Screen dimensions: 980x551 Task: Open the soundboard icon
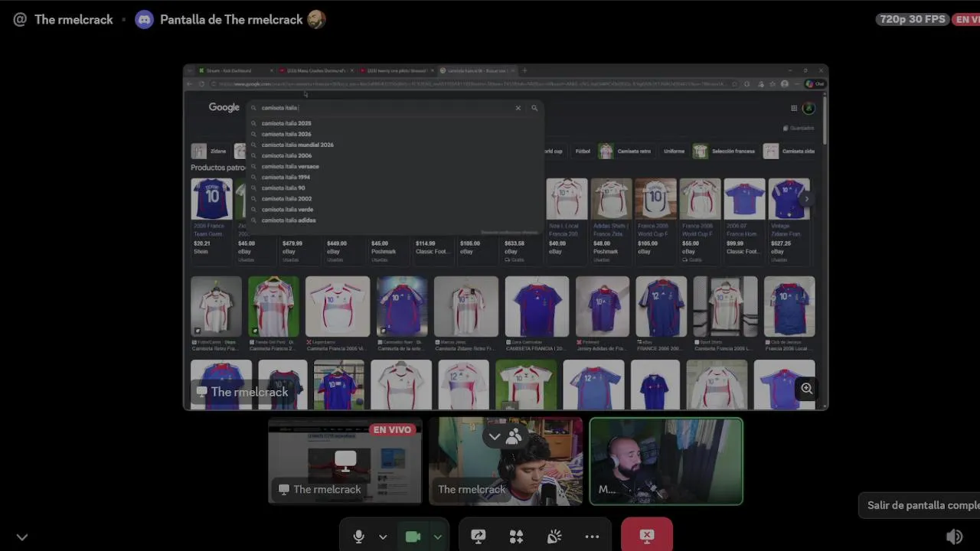[x=554, y=536]
